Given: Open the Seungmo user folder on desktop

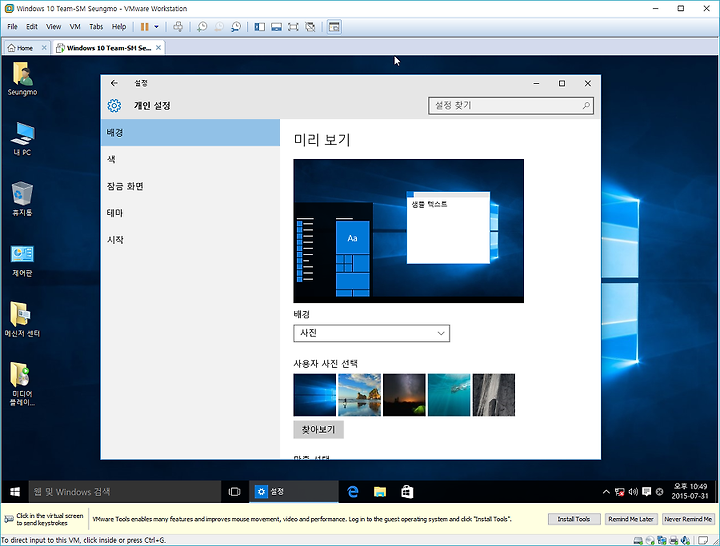Looking at the screenshot, I should (x=22, y=79).
